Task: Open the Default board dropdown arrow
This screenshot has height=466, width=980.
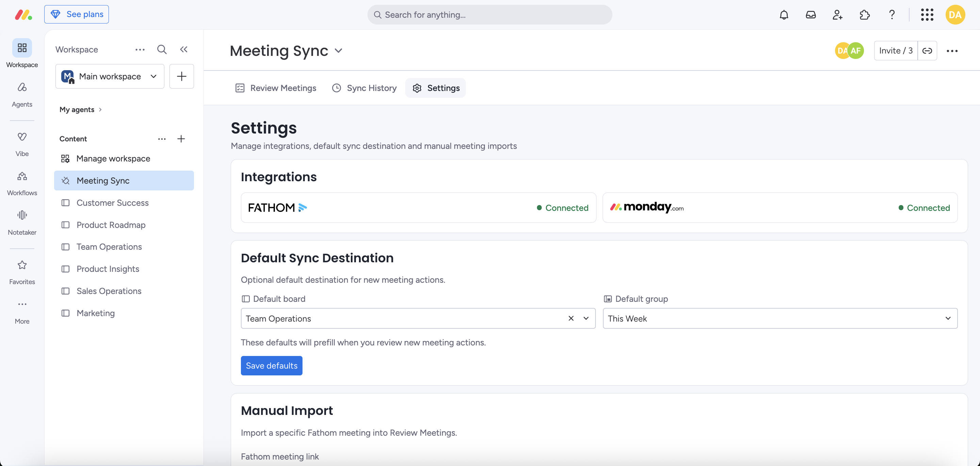Action: (x=586, y=318)
